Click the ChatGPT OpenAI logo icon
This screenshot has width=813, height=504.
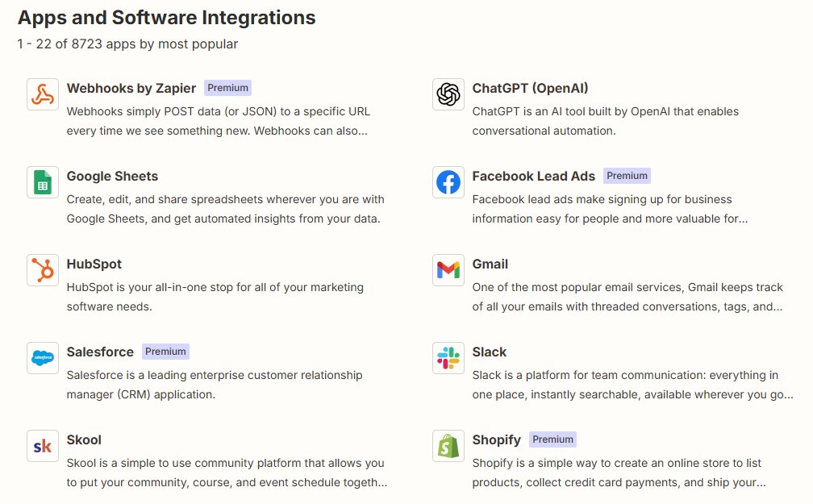[x=448, y=94]
